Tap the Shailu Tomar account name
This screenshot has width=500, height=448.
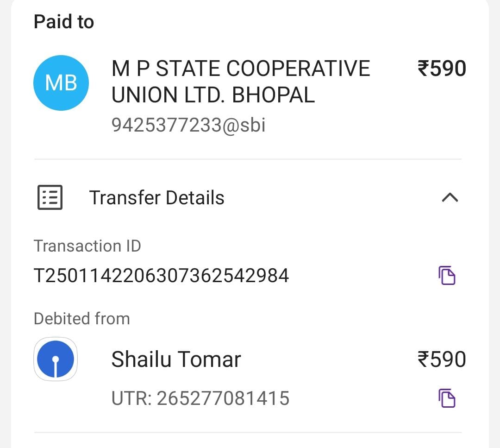(x=176, y=360)
